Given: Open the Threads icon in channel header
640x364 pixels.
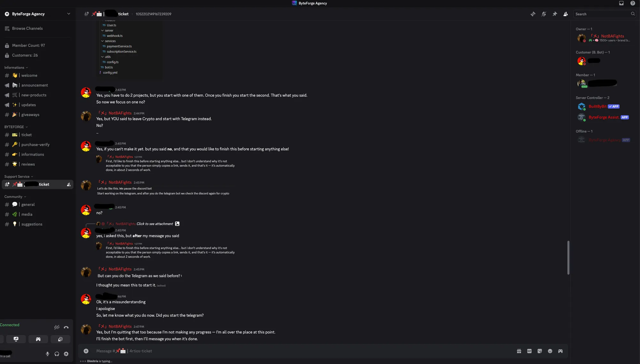Looking at the screenshot, I should click(x=533, y=14).
